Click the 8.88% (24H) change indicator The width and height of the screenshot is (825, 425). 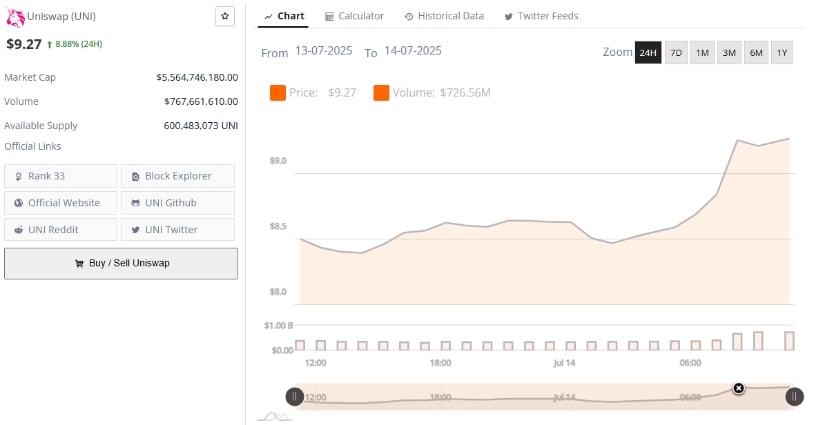[x=75, y=44]
